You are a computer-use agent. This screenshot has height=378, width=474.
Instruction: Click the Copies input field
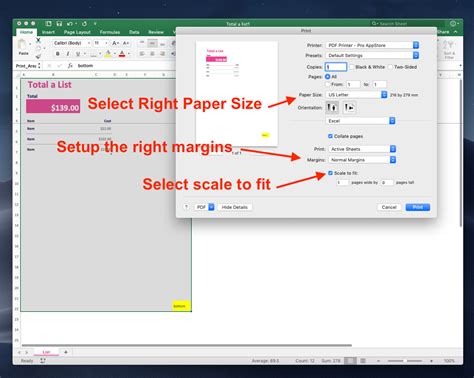tap(336, 67)
